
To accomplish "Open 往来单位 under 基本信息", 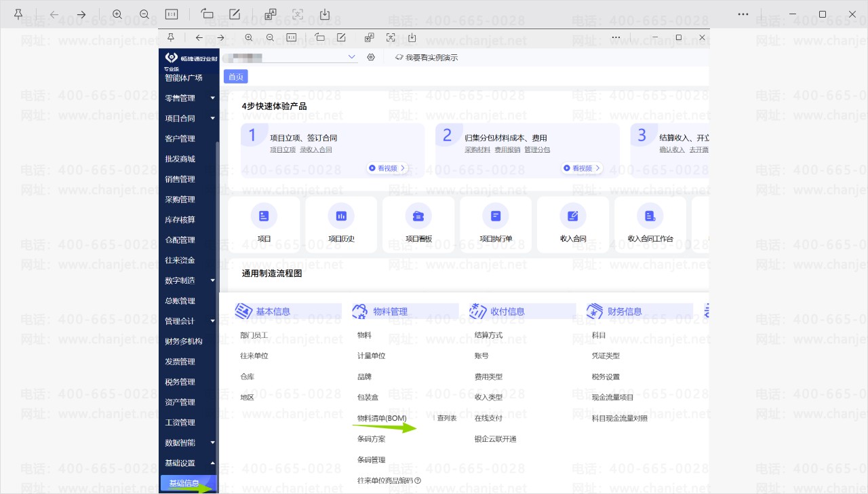I will tap(254, 356).
